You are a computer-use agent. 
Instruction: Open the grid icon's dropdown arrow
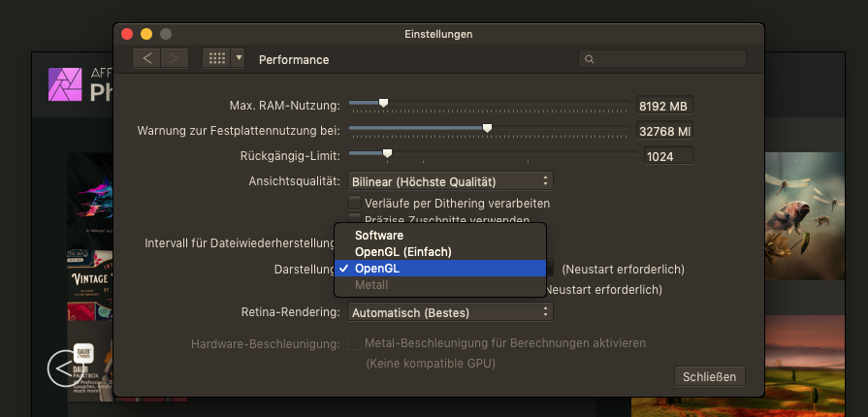[239, 58]
